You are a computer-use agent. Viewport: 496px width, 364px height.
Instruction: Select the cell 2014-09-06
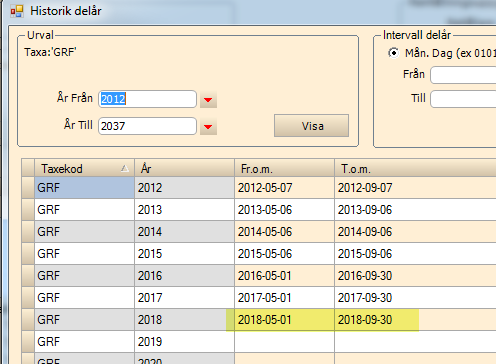[x=415, y=232]
